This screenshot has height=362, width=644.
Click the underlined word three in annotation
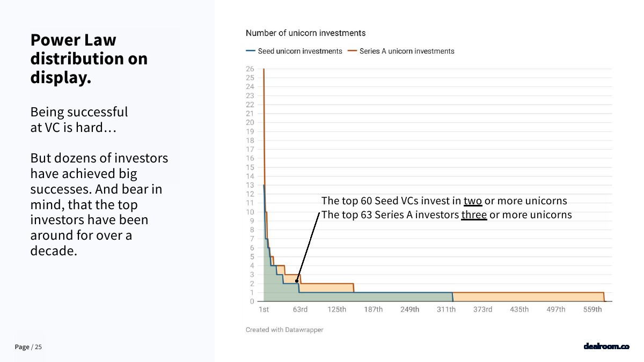point(474,215)
